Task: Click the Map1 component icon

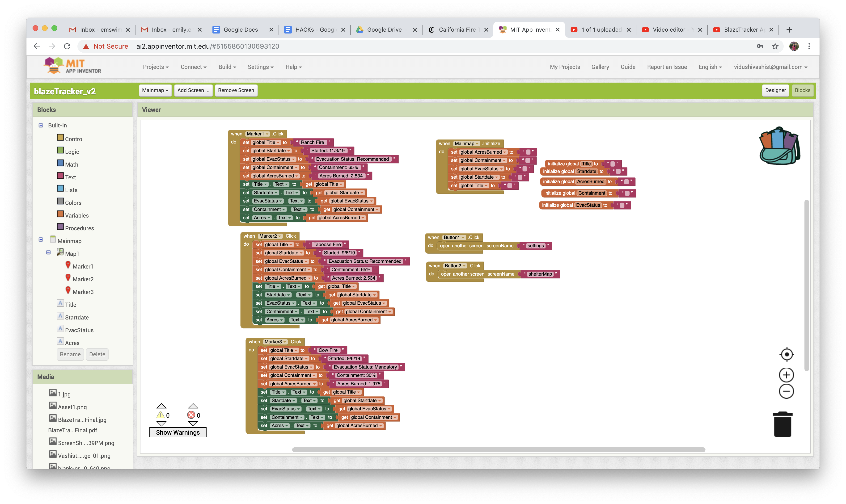Action: point(60,252)
